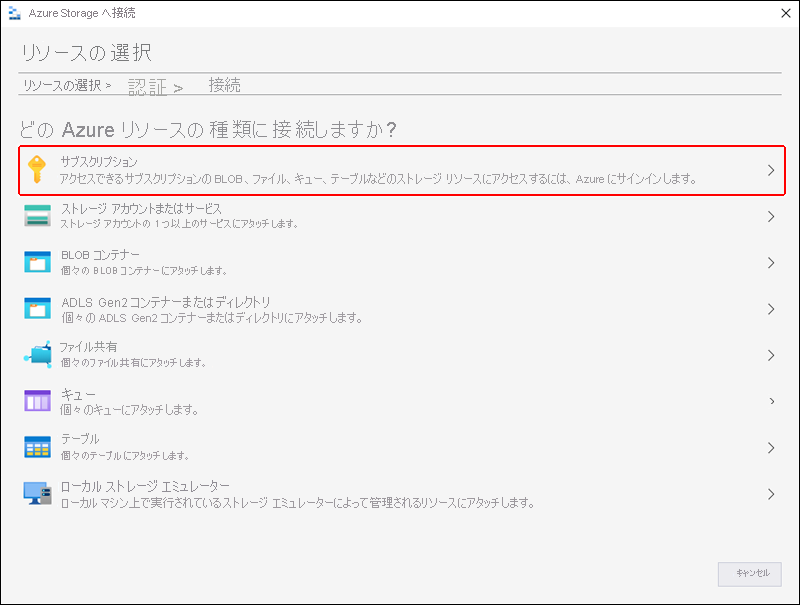Click the キュー purple queue icon
This screenshot has height=605, width=800.
click(37, 401)
